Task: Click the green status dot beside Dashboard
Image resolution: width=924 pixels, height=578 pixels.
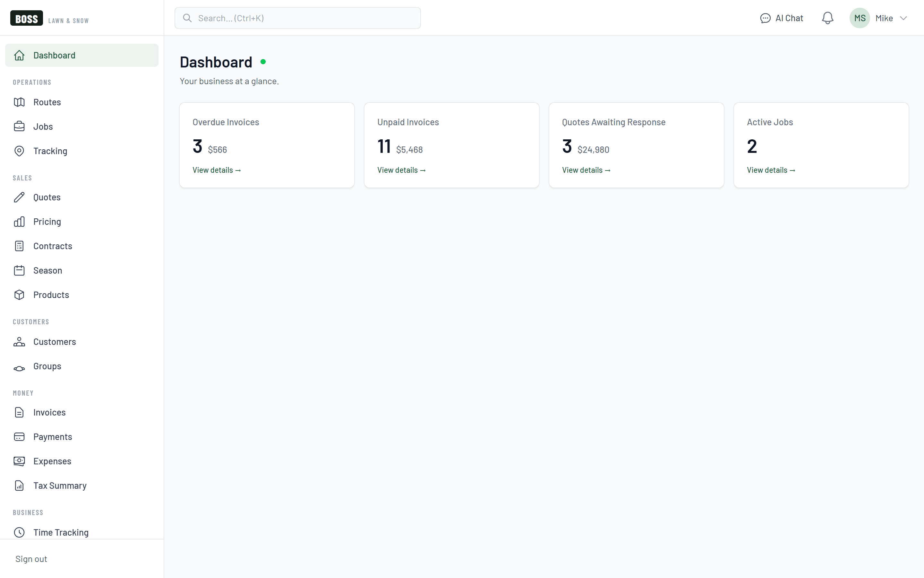Action: click(x=263, y=62)
